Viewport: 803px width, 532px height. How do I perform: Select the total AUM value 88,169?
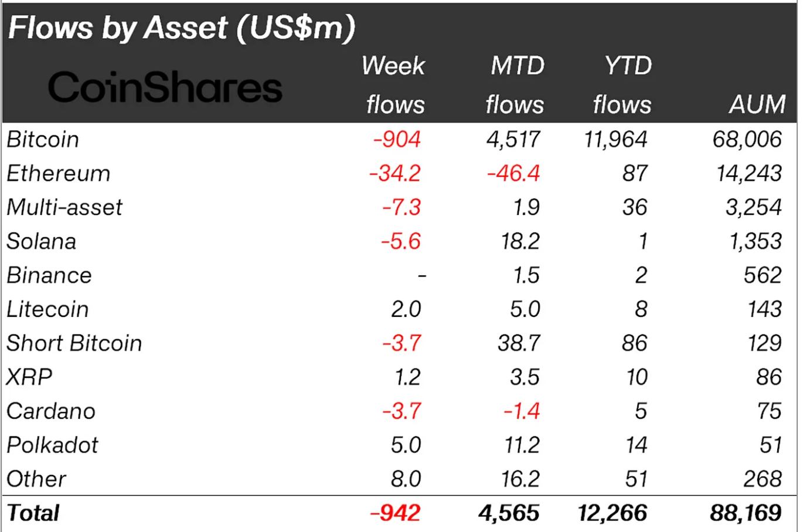(745, 513)
